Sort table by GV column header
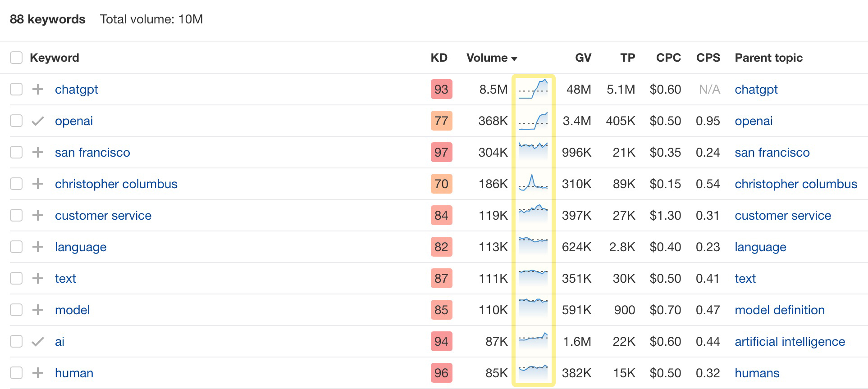 (x=583, y=58)
